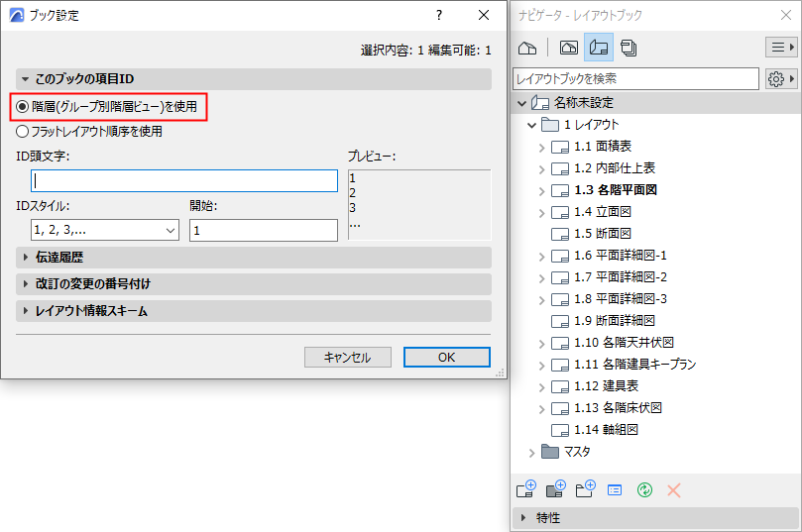Click the 1.14 軸組図 layout sheet icon
The image size is (802, 532).
coord(560,430)
